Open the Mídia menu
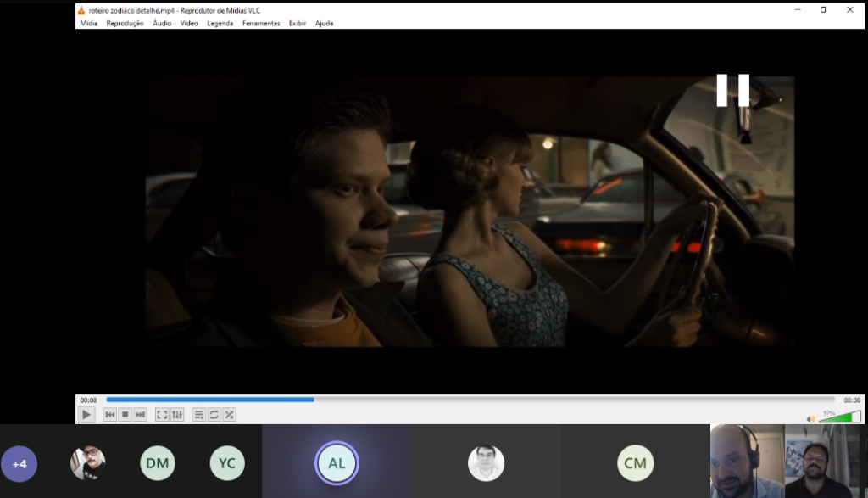Image resolution: width=868 pixels, height=498 pixels. (88, 23)
